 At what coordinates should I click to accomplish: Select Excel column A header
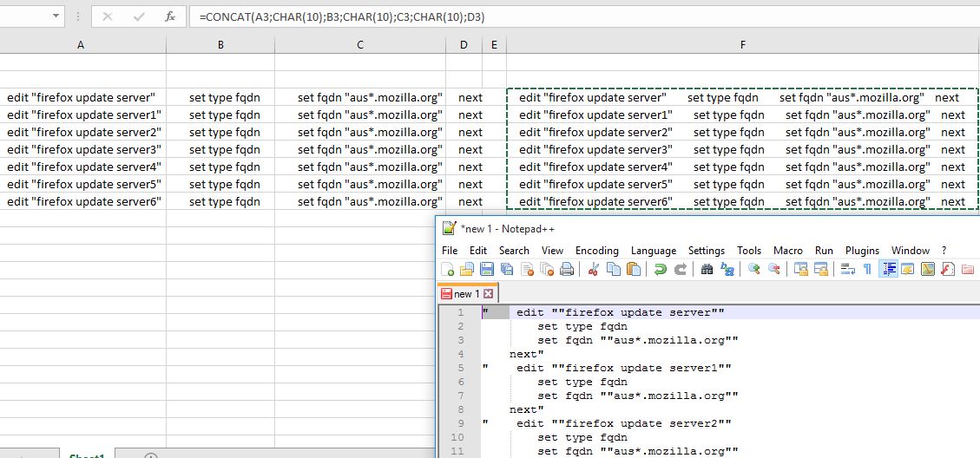point(81,45)
